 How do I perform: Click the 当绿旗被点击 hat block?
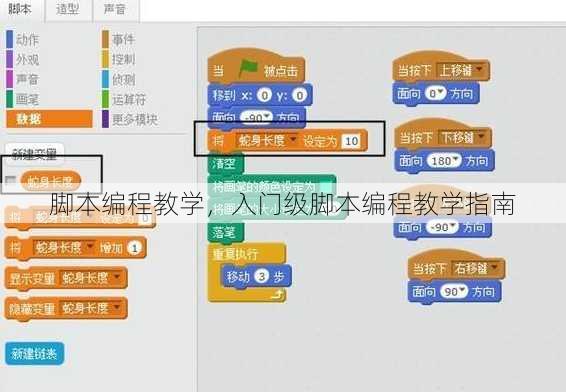[x=256, y=67]
